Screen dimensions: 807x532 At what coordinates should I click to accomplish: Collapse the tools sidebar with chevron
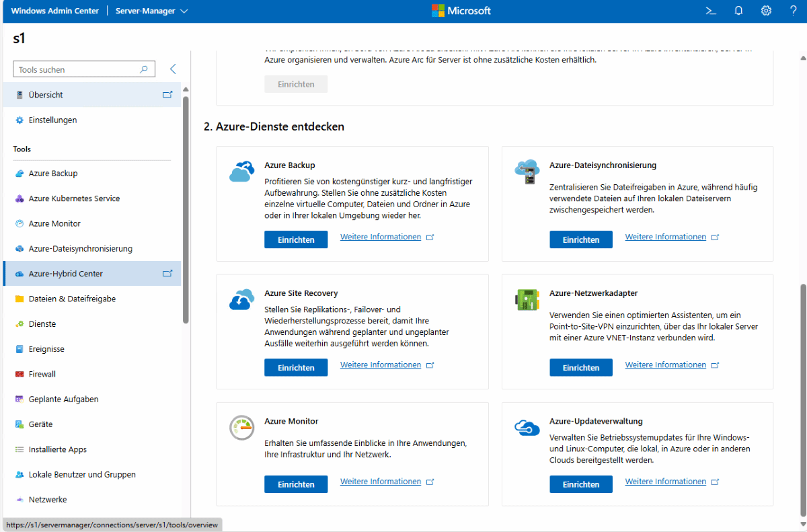pyautogui.click(x=173, y=69)
